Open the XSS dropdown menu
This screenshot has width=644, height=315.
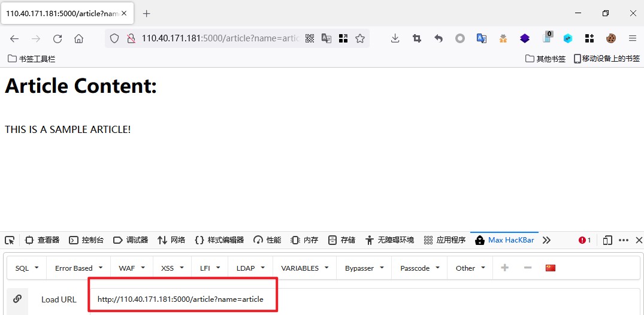click(x=173, y=268)
